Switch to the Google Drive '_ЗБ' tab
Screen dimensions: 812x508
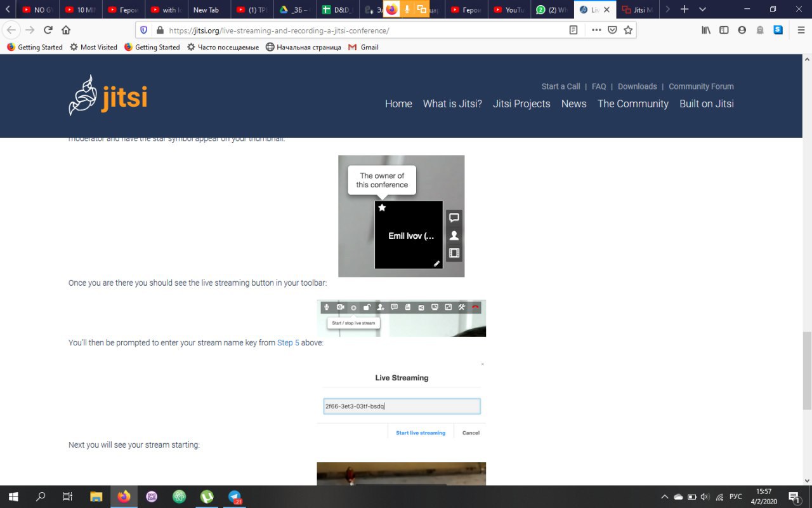point(295,10)
